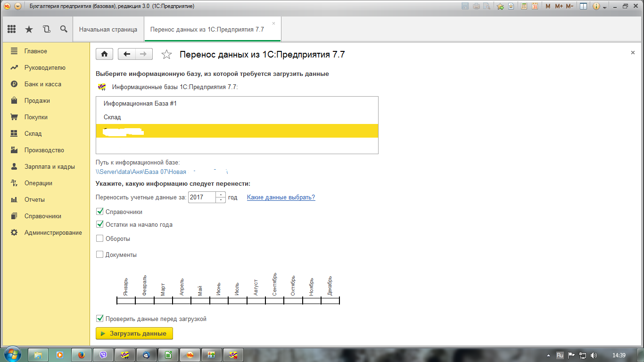
Task: Click the 'Загрузить данные' button
Action: point(134,333)
